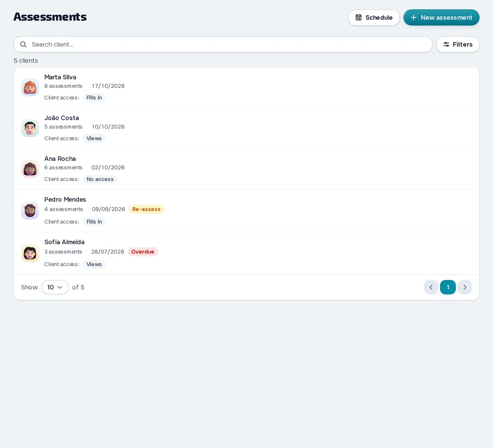Click the sliders icon on Filters

tap(446, 44)
